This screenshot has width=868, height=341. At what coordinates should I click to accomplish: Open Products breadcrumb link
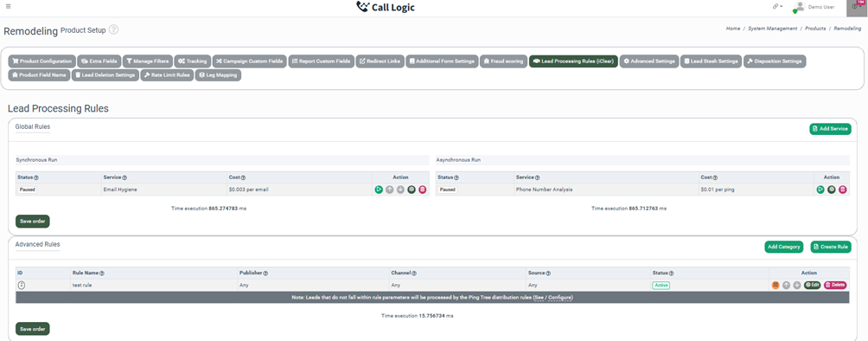[x=815, y=29]
